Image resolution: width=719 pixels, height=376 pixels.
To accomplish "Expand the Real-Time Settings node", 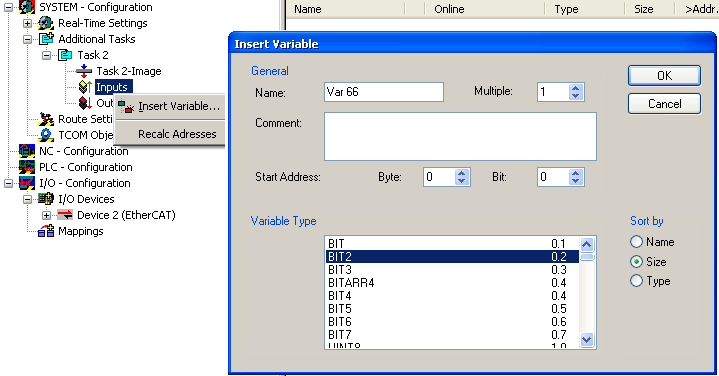I will [28, 23].
